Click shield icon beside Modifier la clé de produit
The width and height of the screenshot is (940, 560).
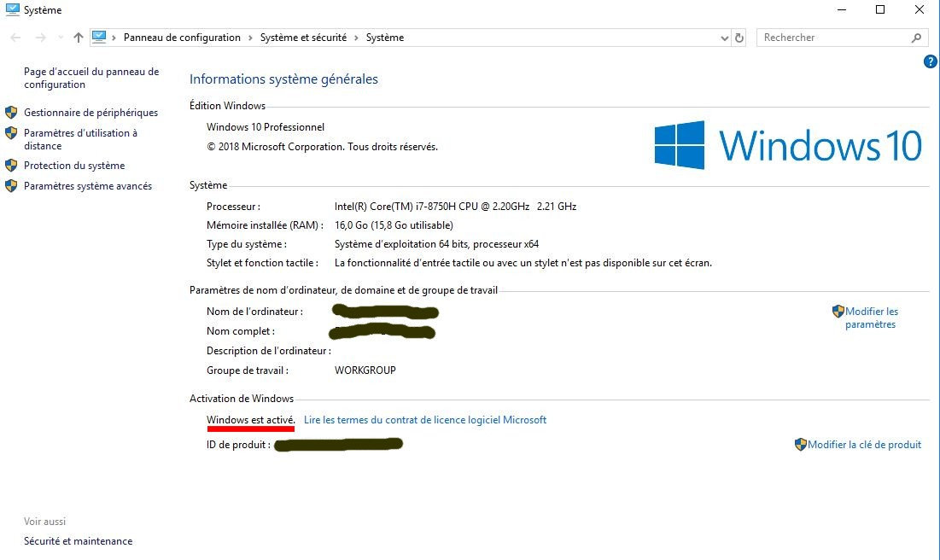[800, 444]
